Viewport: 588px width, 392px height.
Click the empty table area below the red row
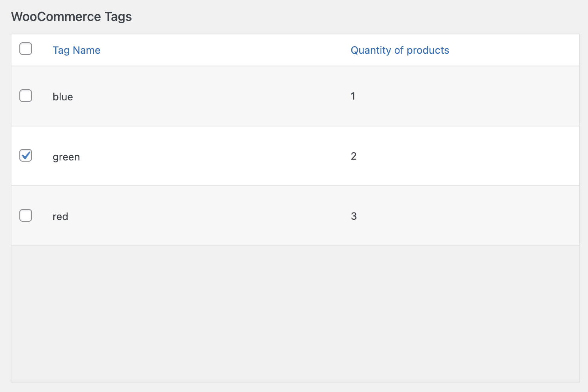click(x=295, y=314)
